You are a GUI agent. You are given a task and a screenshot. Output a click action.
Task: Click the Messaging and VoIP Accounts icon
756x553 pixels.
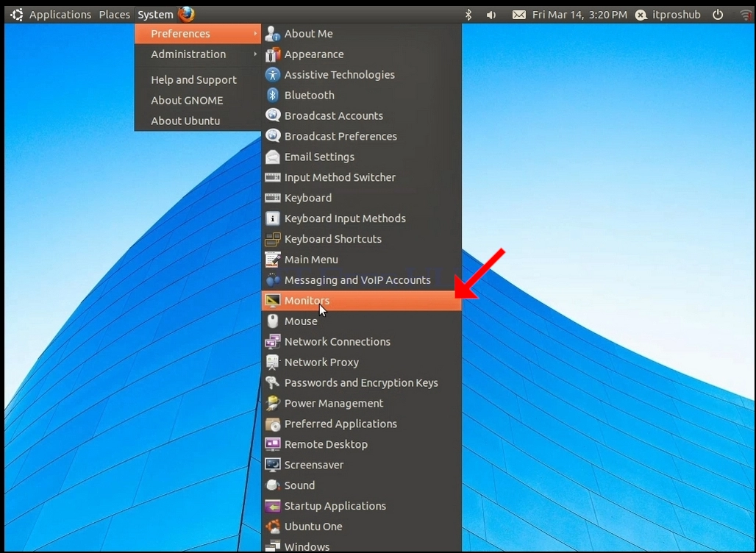pos(272,280)
